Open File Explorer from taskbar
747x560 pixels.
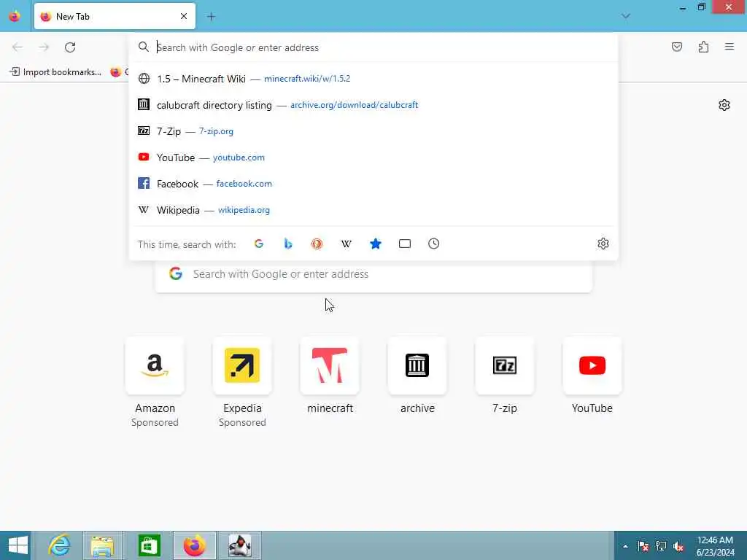pos(102,545)
